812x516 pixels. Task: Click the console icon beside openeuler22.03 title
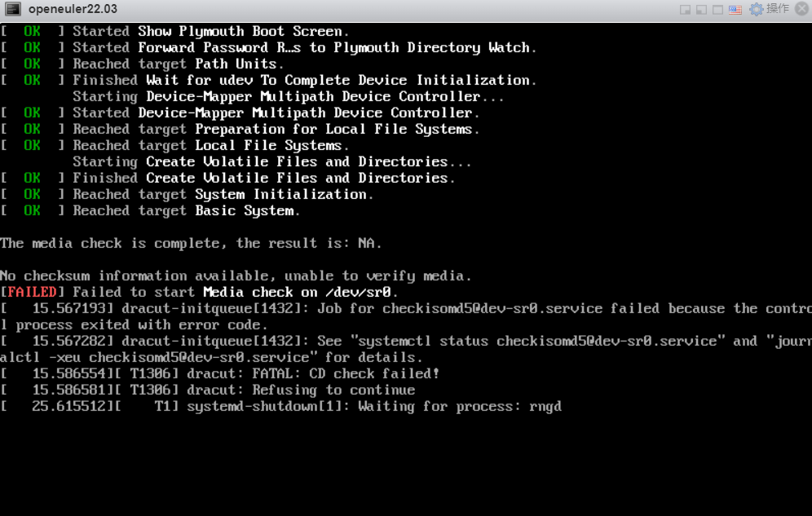(x=13, y=9)
